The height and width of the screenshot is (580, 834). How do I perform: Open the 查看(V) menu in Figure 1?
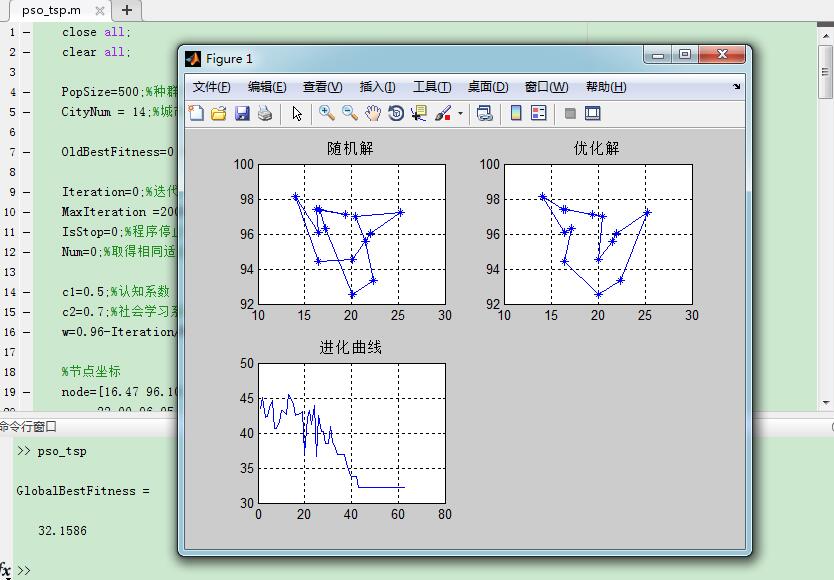322,87
